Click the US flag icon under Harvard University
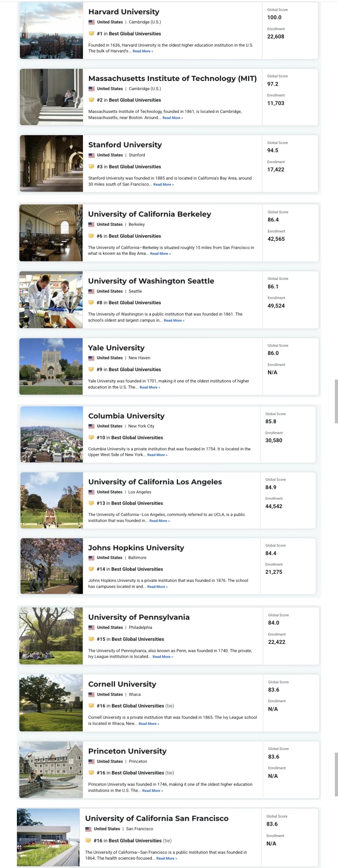 [91, 22]
